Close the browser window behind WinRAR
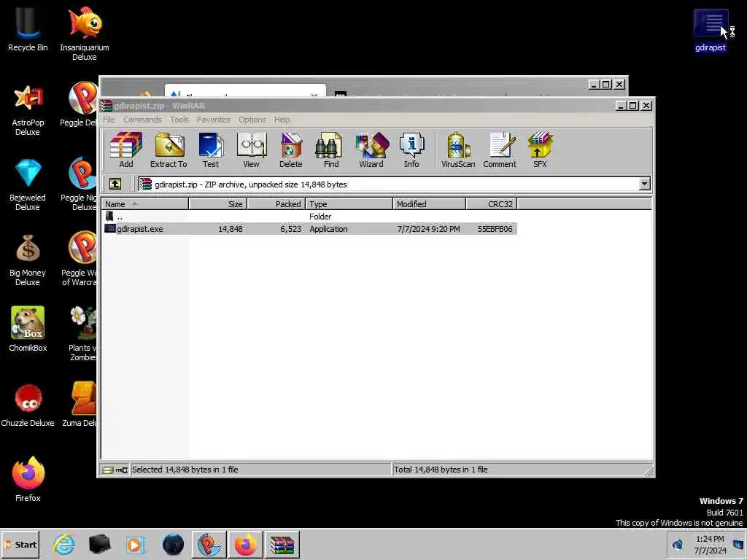Viewport: 747px width, 560px height. point(619,85)
